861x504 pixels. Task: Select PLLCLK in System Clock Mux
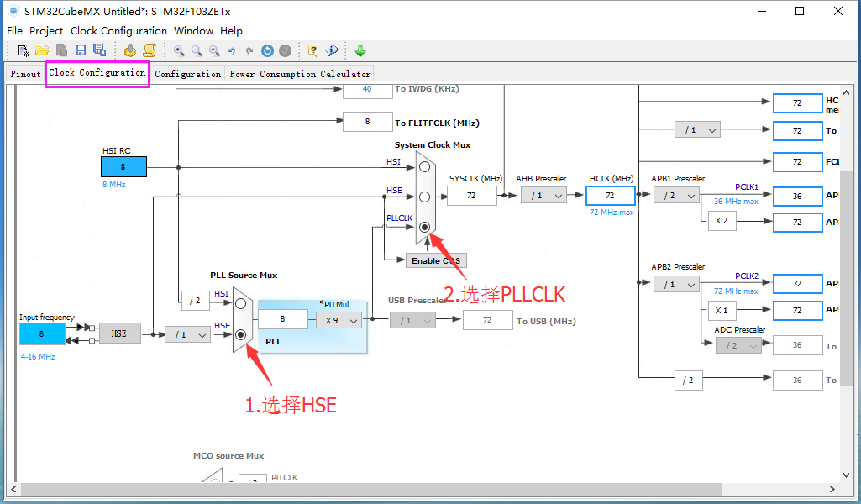[x=424, y=227]
